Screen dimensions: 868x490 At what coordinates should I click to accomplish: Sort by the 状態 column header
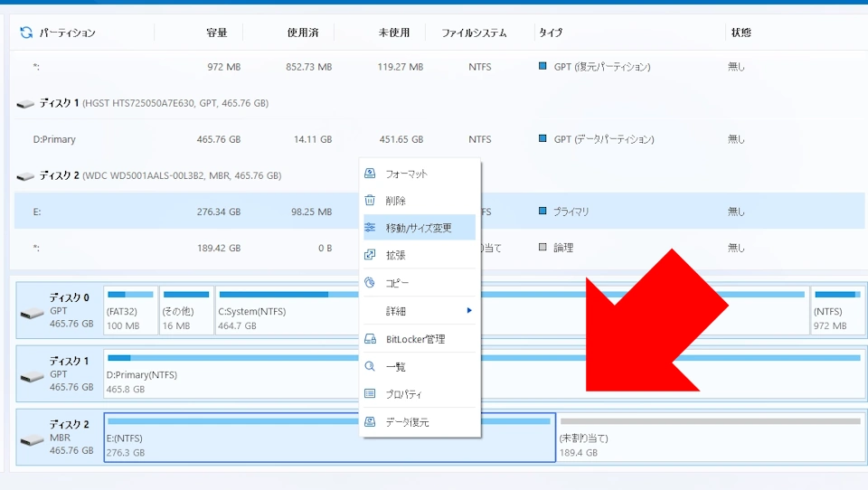pos(741,33)
